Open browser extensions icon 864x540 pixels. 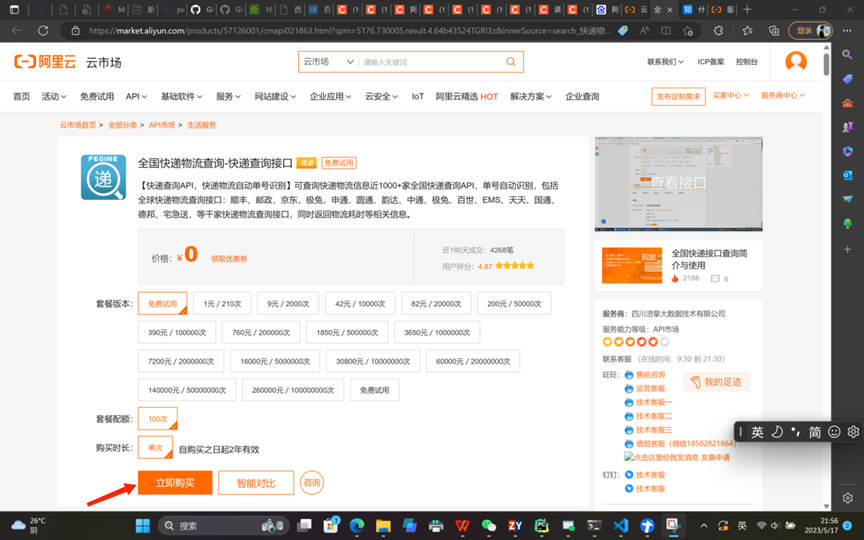[x=718, y=31]
